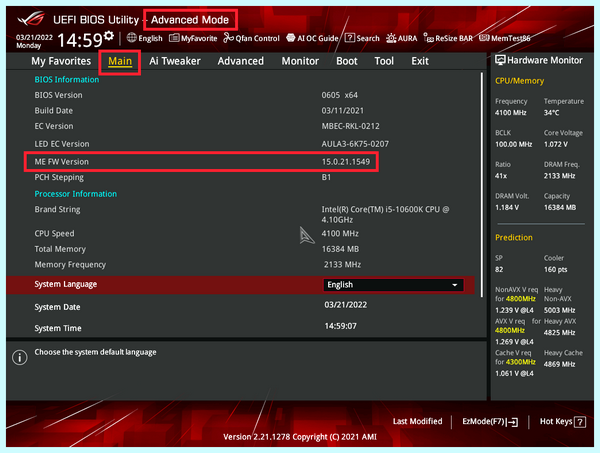Select the System Date label
Screen dimensions: 600x453
click(57, 307)
